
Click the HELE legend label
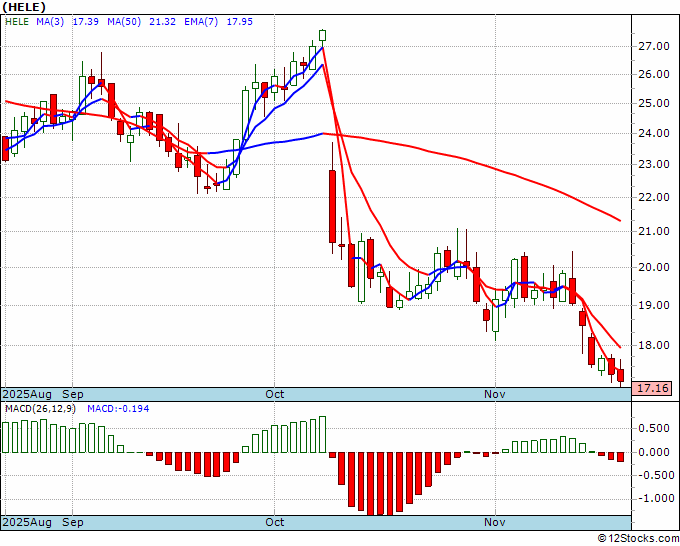pos(17,22)
